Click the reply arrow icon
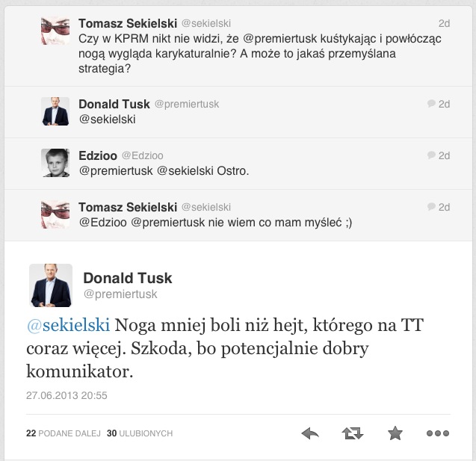The image size is (476, 461). point(310,433)
